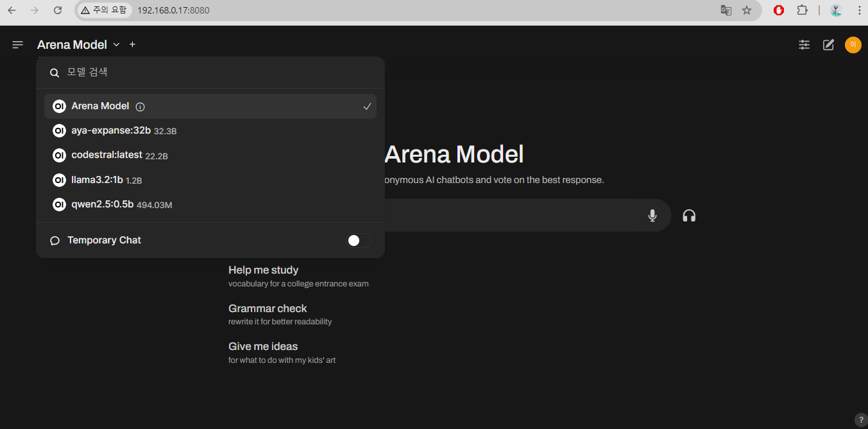Add another model with the plus icon
The width and height of the screenshot is (868, 429).
coord(132,44)
